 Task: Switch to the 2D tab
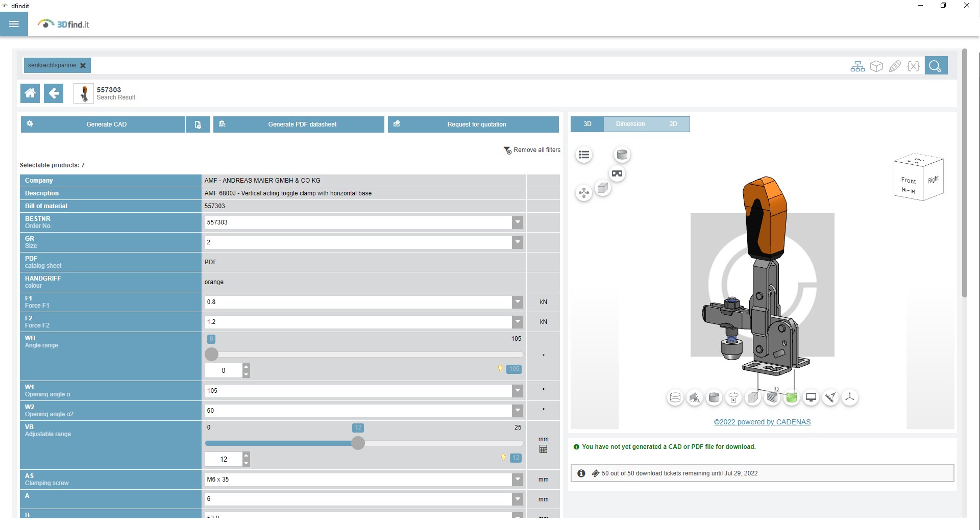673,124
